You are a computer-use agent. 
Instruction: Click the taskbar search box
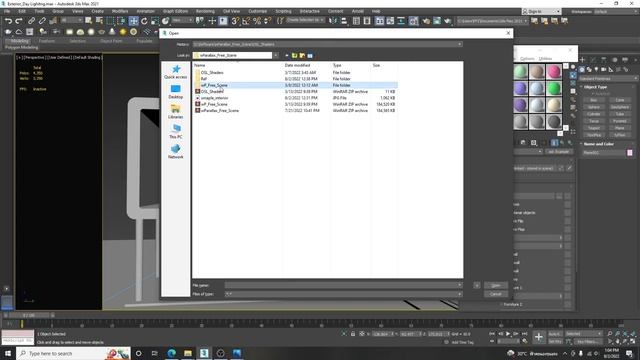coord(73,353)
